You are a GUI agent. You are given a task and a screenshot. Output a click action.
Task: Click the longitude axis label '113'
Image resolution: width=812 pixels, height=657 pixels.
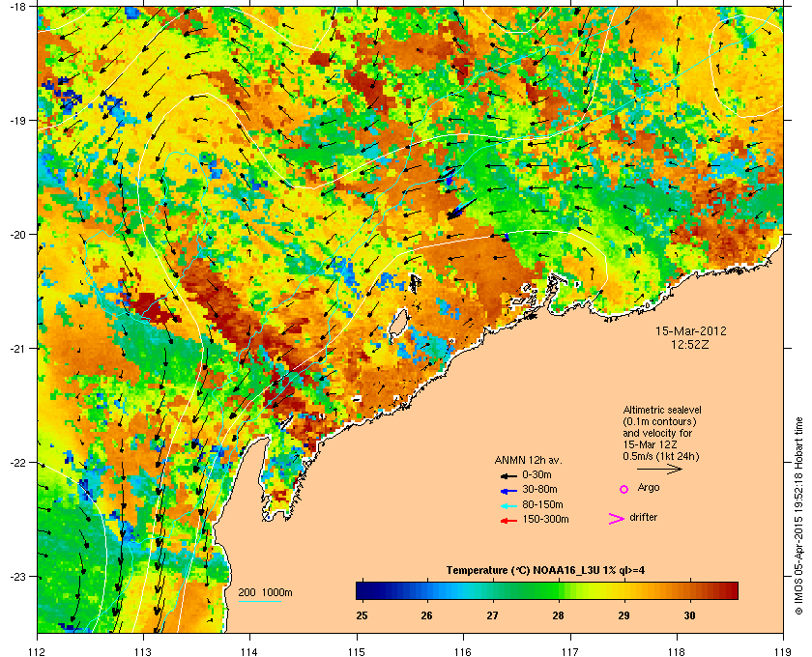point(143,651)
